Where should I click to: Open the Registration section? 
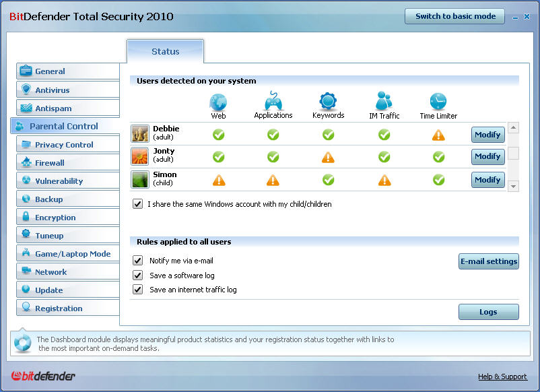68,308
